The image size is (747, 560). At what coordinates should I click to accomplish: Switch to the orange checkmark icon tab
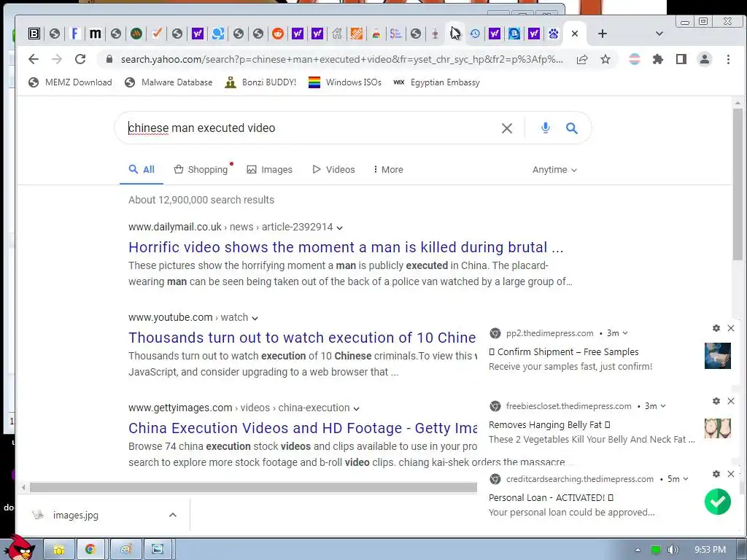[157, 34]
